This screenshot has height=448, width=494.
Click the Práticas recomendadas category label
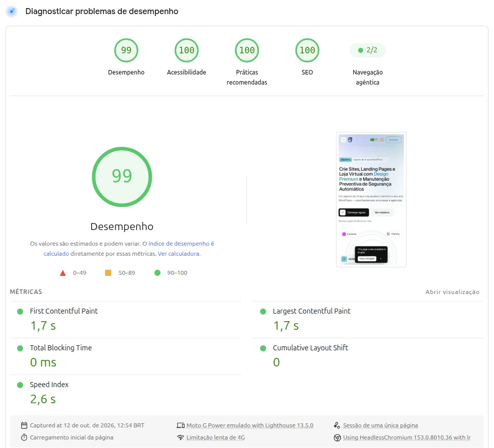(x=246, y=77)
